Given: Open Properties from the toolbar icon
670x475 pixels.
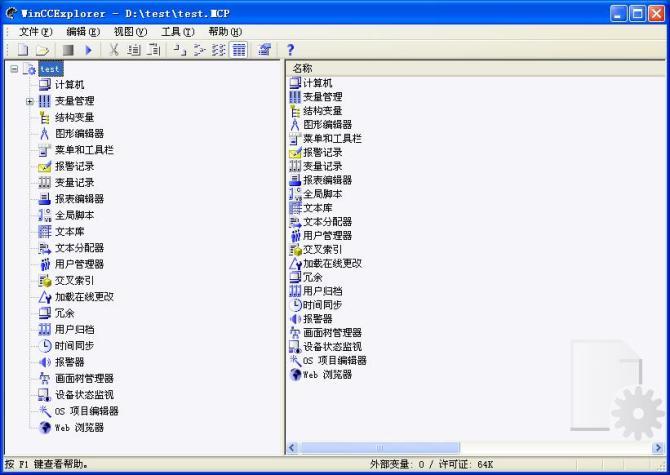Looking at the screenshot, I should tap(265, 50).
